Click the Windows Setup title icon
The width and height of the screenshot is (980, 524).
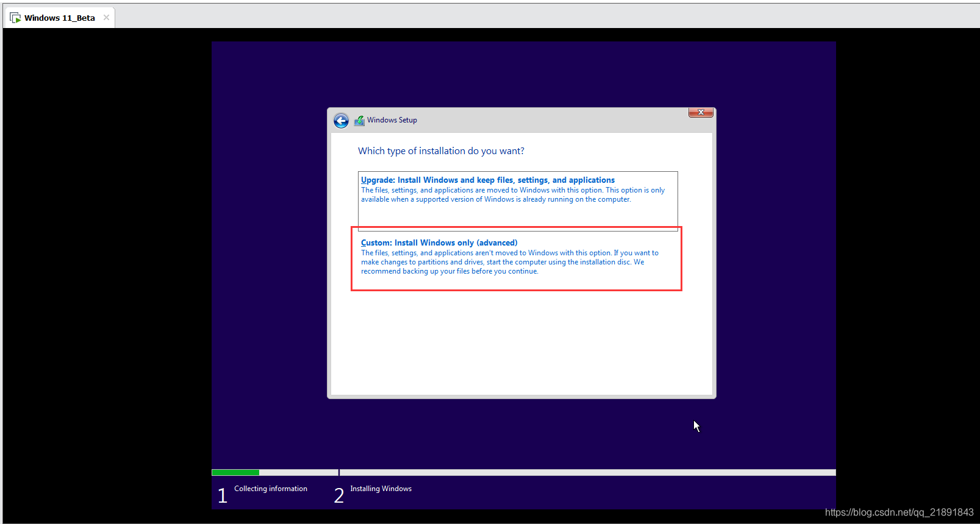359,121
